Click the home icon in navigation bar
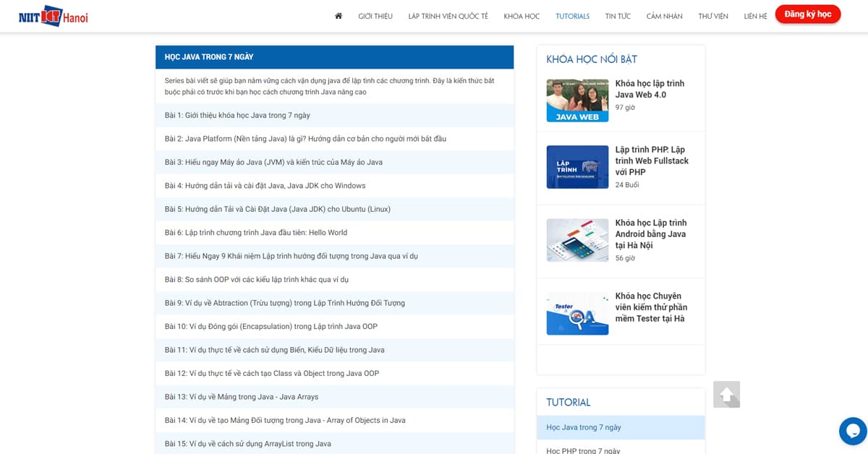This screenshot has width=868, height=454. pyautogui.click(x=338, y=16)
